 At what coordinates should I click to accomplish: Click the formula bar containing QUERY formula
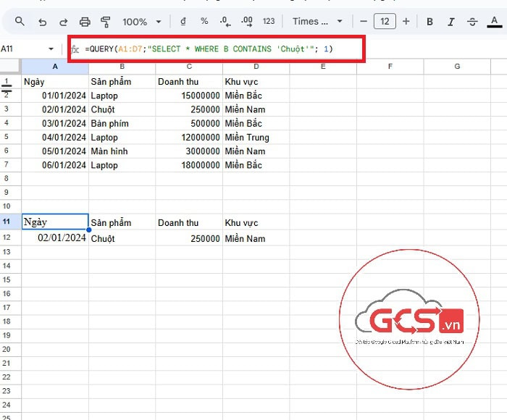[217, 49]
